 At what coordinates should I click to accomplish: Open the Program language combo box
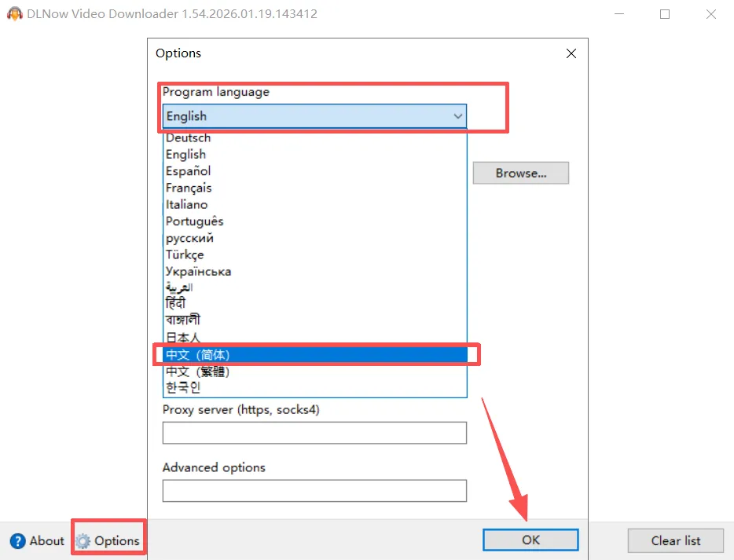pyautogui.click(x=314, y=116)
